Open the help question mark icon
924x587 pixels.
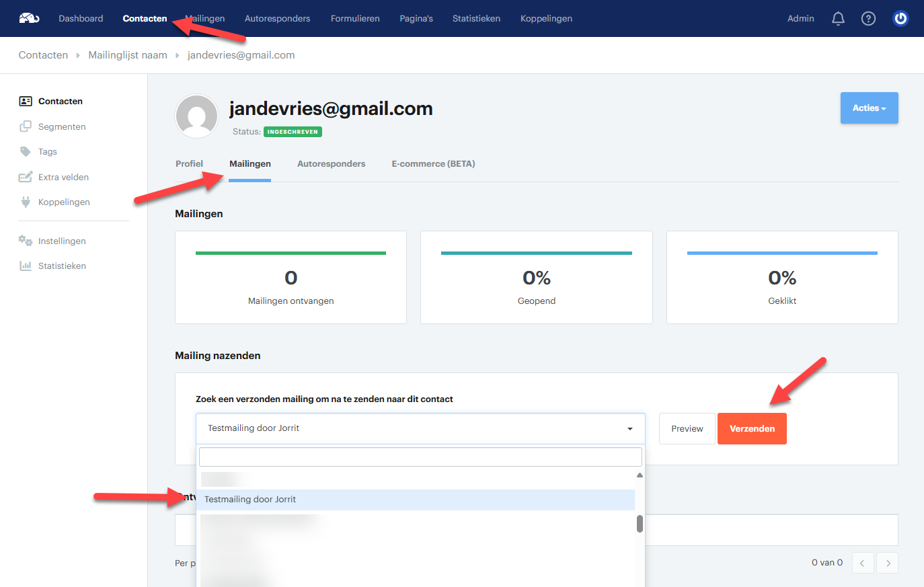tap(868, 19)
